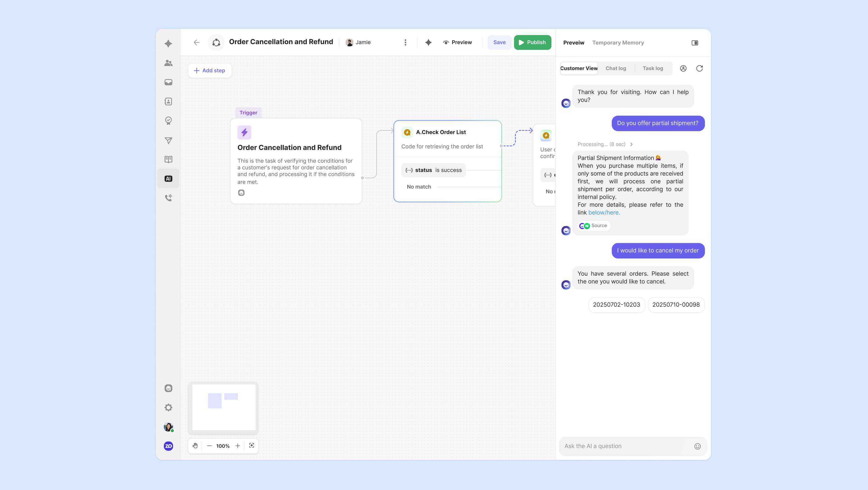The height and width of the screenshot is (490, 868).
Task: Refresh the preview conversation
Action: click(699, 68)
